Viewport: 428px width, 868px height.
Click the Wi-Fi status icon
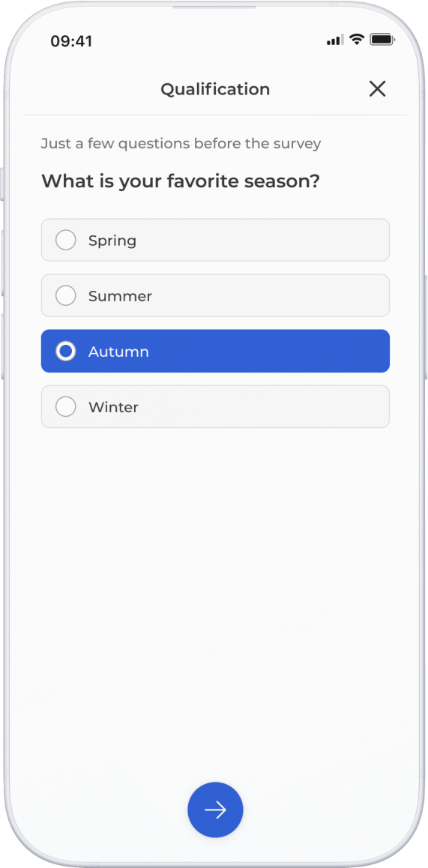point(357,40)
